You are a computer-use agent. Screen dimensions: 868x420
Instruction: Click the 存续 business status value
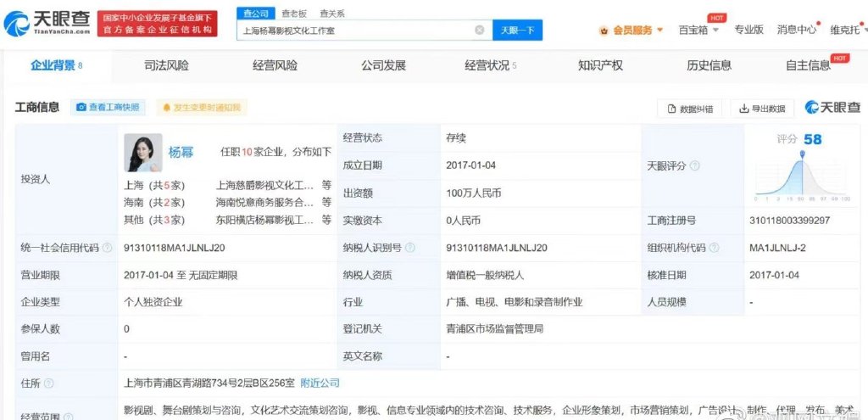455,138
